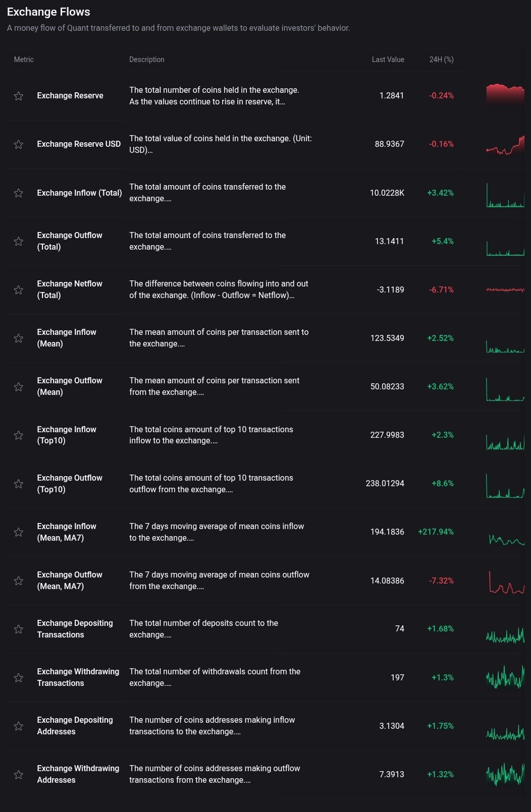Sort by the Metric column header
The image size is (531, 812).
click(24, 60)
